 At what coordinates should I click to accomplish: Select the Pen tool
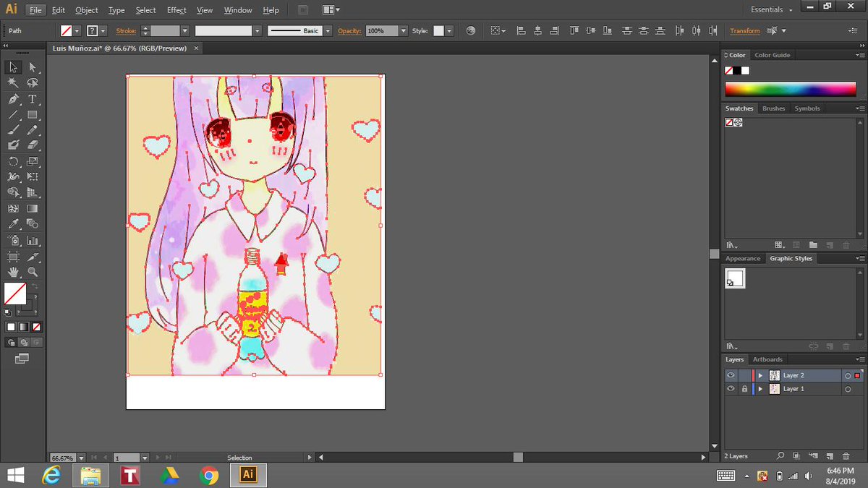[x=13, y=99]
